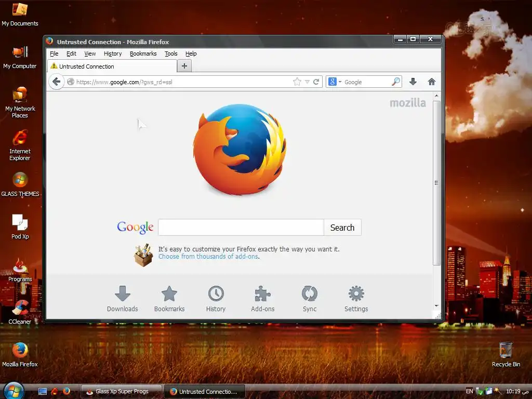Click Show Desktop quick launch icon
532x399 pixels.
43,392
